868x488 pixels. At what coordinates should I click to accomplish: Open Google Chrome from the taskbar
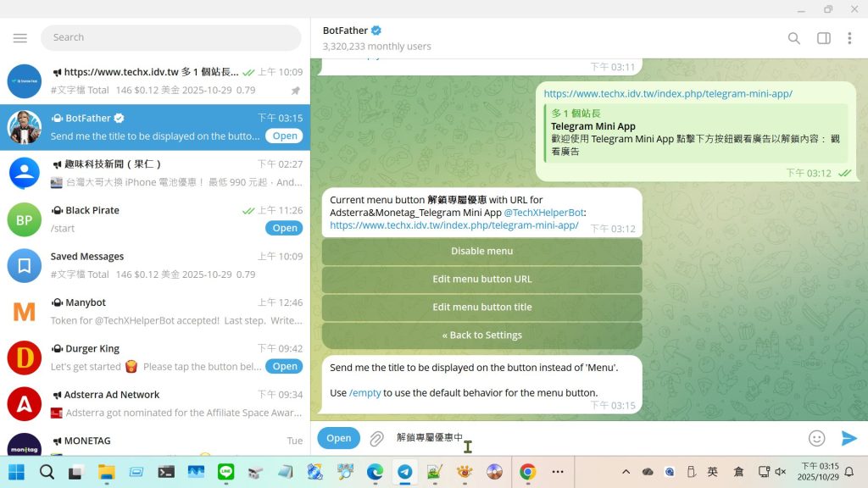[527, 472]
